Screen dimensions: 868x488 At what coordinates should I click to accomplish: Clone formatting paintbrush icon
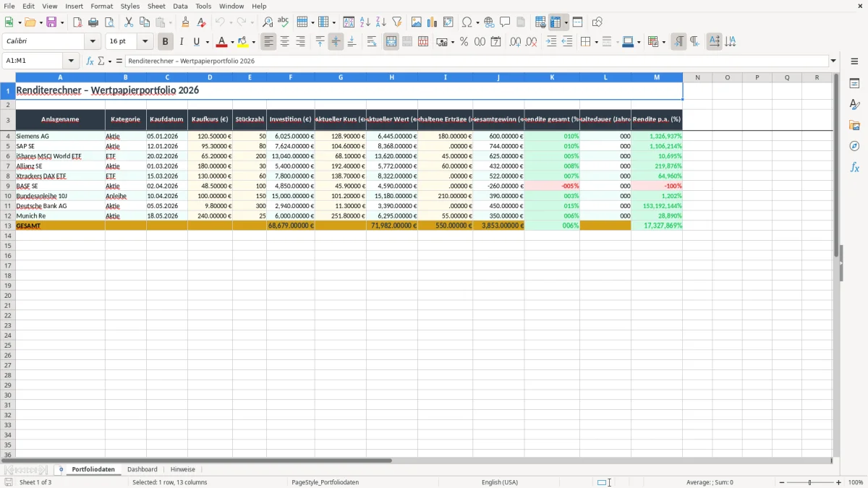(186, 22)
